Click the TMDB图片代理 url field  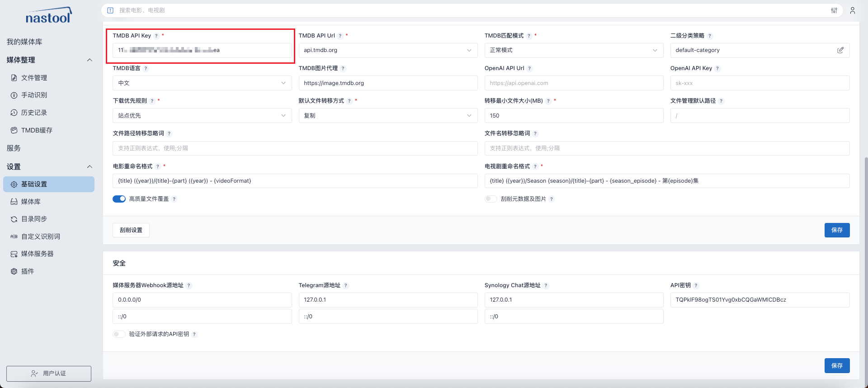coord(388,83)
